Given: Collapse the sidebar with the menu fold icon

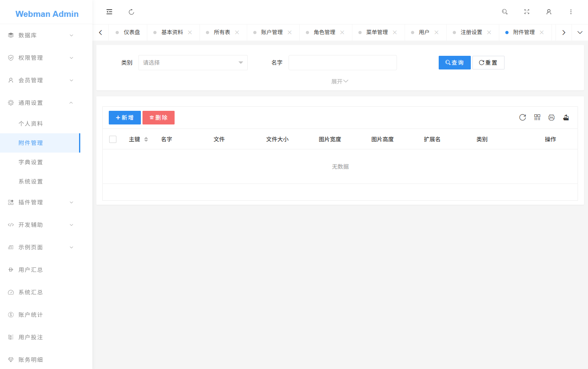Looking at the screenshot, I should click(109, 12).
